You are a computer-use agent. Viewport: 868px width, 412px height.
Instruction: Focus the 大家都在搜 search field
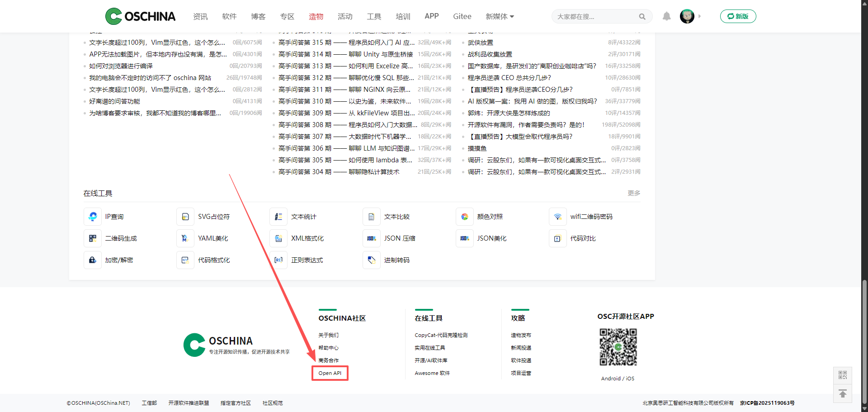(594, 17)
